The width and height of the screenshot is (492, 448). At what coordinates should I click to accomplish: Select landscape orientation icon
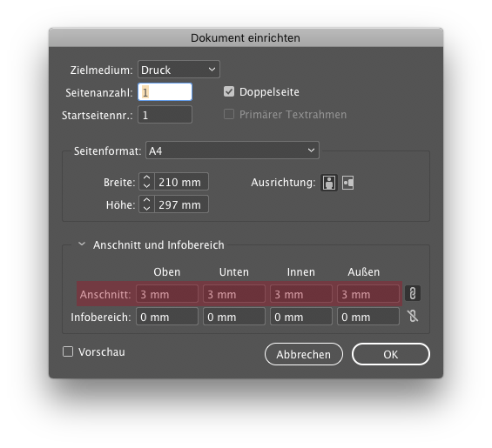click(348, 183)
